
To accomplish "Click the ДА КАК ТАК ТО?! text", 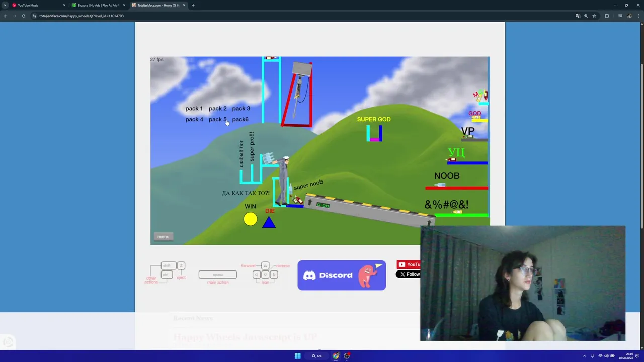I will (246, 193).
